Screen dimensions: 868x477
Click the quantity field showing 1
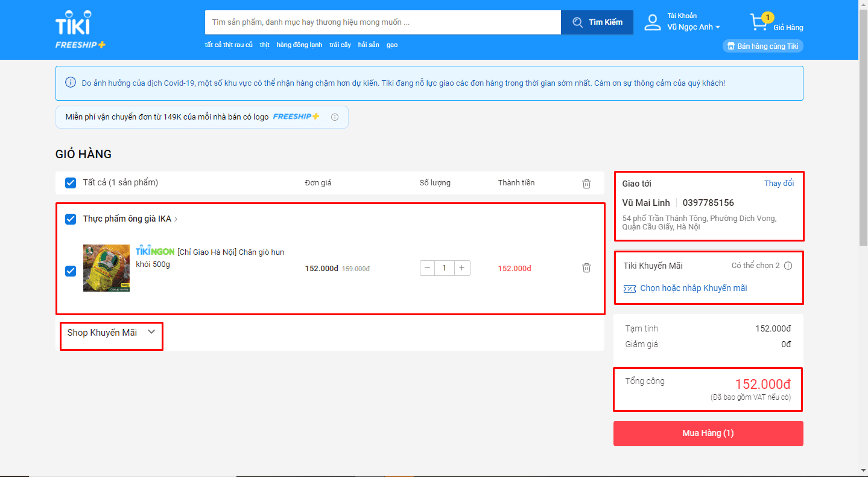[445, 268]
